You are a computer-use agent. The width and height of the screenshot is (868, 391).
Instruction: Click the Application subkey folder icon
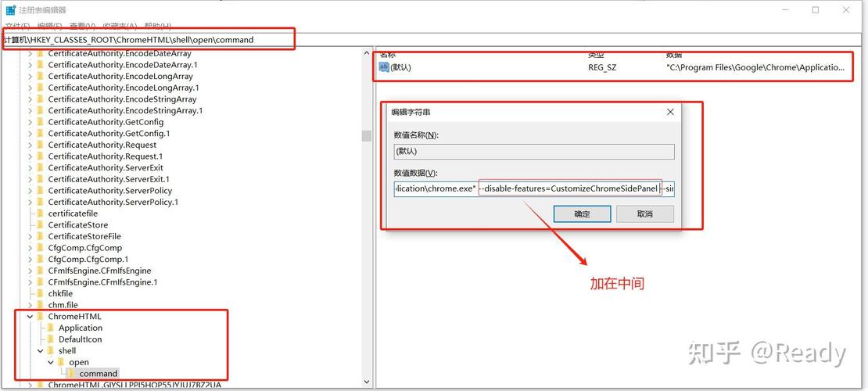[x=51, y=328]
